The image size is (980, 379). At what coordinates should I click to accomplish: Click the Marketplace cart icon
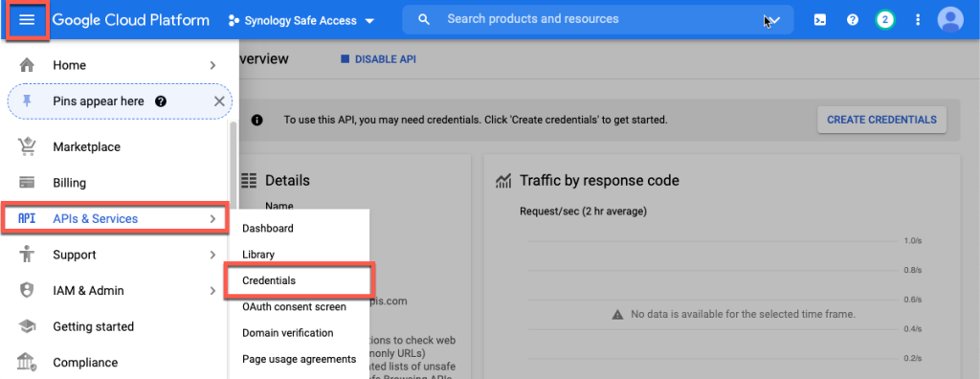pyautogui.click(x=27, y=147)
